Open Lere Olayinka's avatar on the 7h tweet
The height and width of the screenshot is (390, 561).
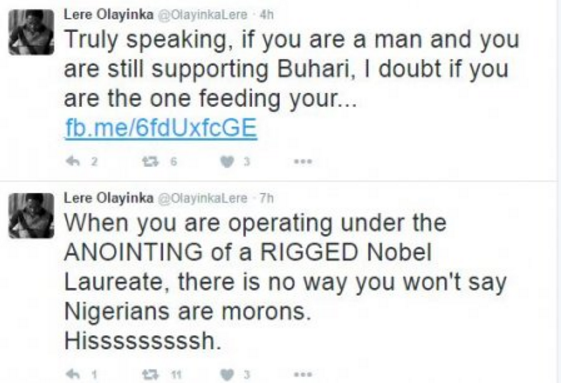click(x=31, y=216)
